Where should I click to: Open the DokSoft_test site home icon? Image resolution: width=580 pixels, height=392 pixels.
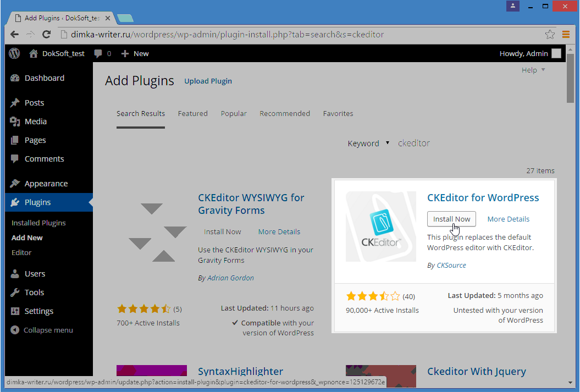tap(34, 54)
